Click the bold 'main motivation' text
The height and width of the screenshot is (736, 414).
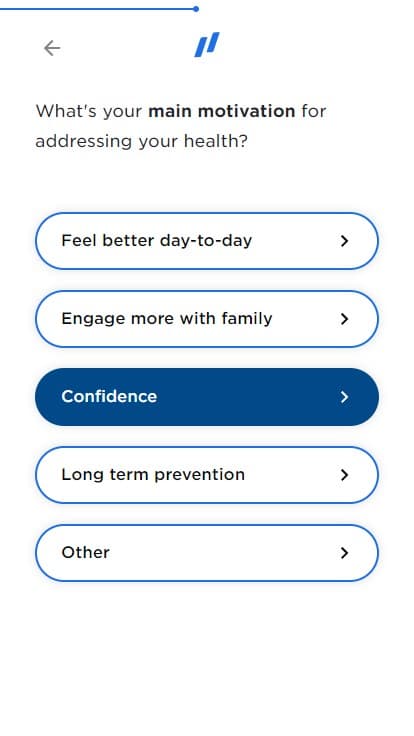[x=222, y=111]
